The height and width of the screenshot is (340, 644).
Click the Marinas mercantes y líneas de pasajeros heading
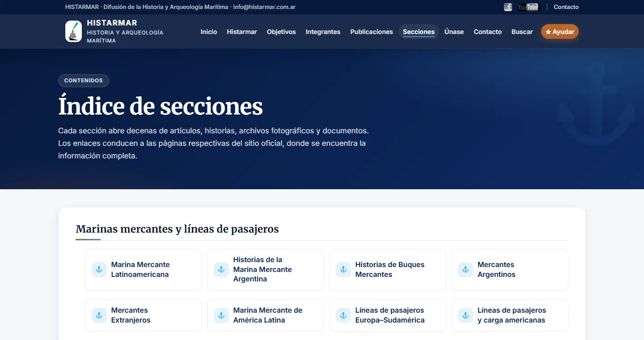[177, 229]
